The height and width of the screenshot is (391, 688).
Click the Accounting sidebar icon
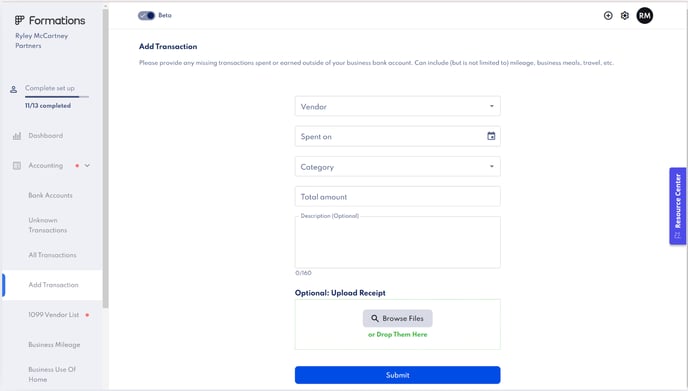[x=17, y=165]
